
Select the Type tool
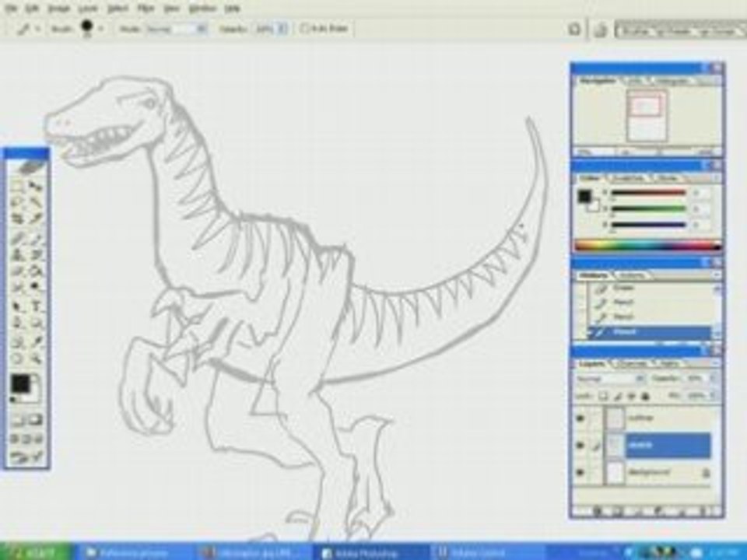(36, 306)
